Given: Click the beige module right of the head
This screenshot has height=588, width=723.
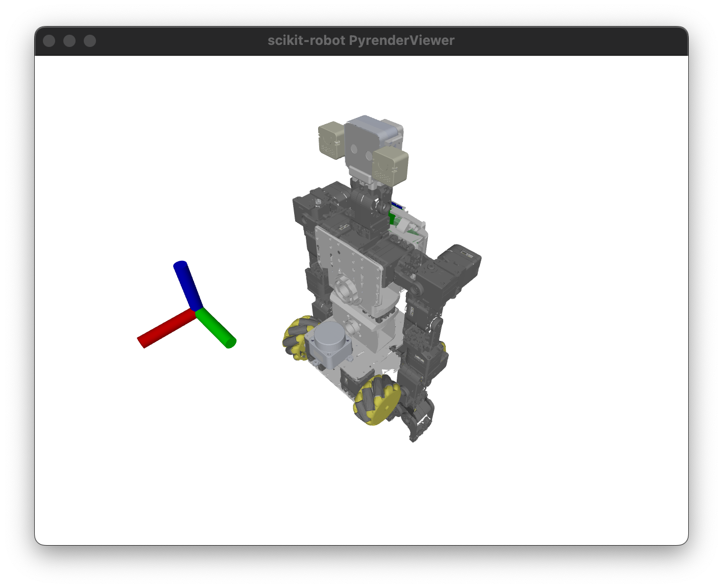Looking at the screenshot, I should click(x=391, y=165).
